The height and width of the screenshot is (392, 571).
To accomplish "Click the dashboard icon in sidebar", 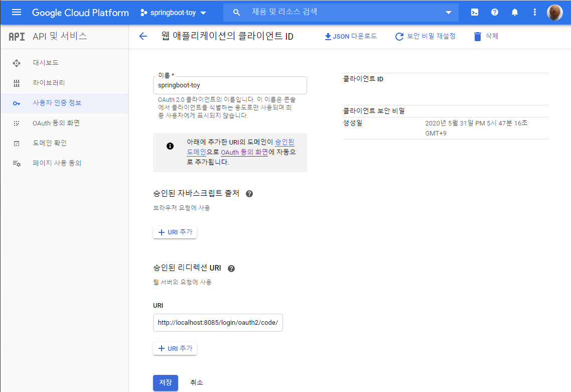I will pos(17,63).
